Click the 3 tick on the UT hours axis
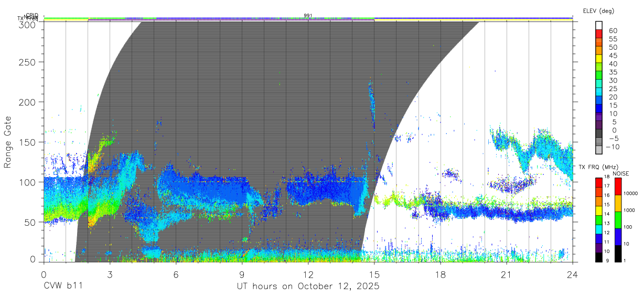 [x=110, y=274]
